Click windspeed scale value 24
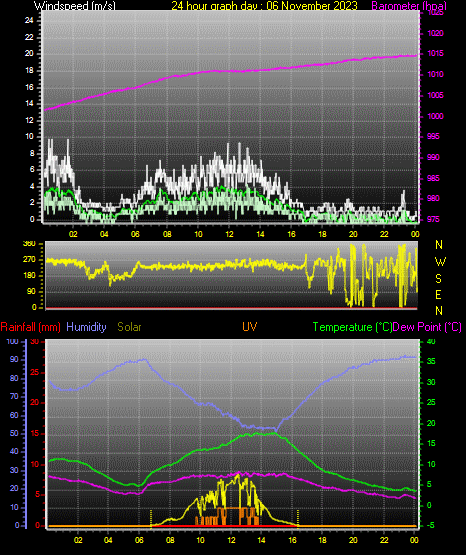 coord(29,21)
